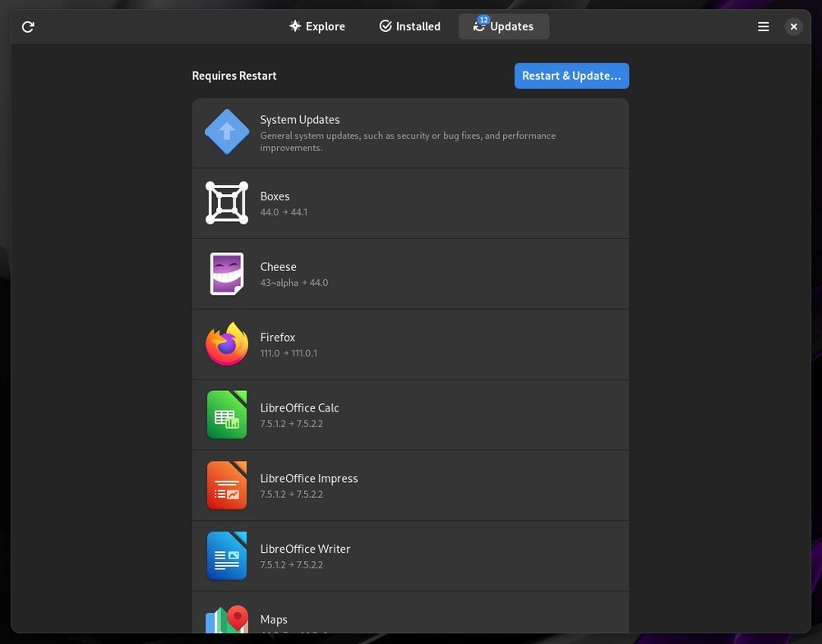Click the Maps app icon
Viewport: 822px width, 644px height.
pyautogui.click(x=227, y=620)
